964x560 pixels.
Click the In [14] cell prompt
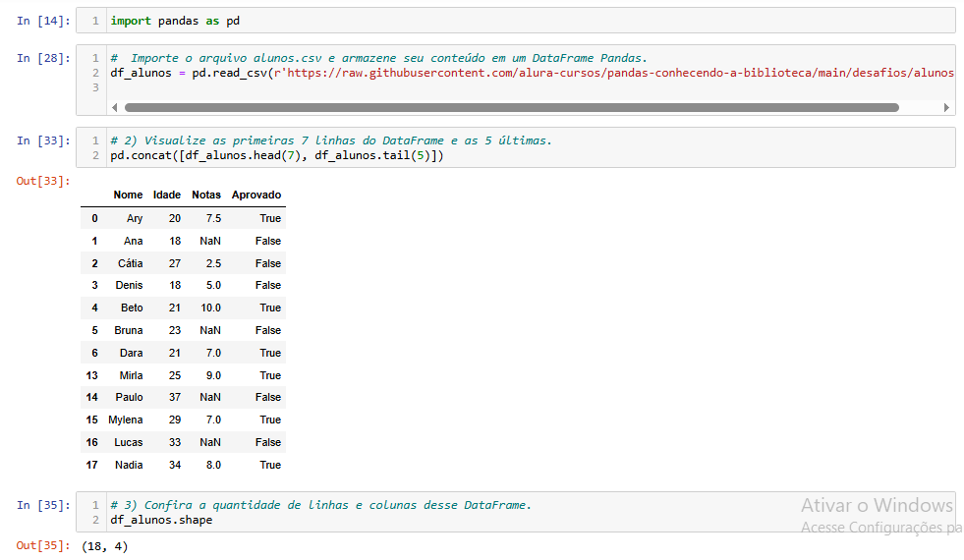click(x=43, y=21)
